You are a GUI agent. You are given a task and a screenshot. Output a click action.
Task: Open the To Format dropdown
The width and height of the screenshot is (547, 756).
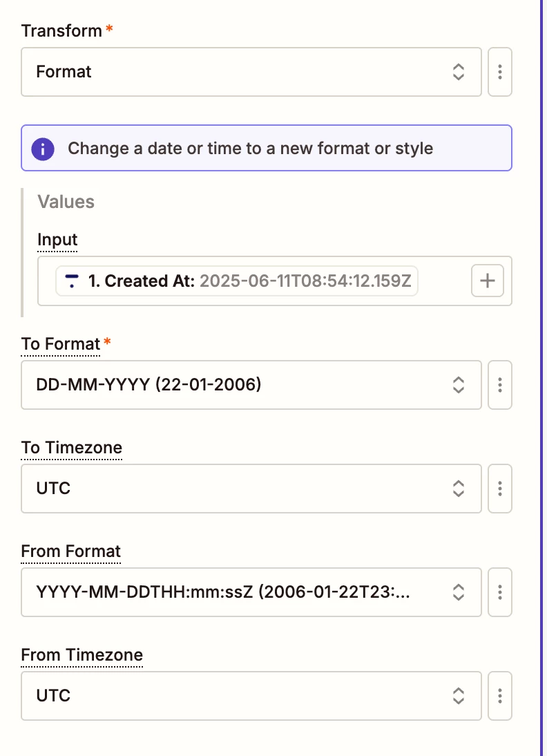pos(251,385)
